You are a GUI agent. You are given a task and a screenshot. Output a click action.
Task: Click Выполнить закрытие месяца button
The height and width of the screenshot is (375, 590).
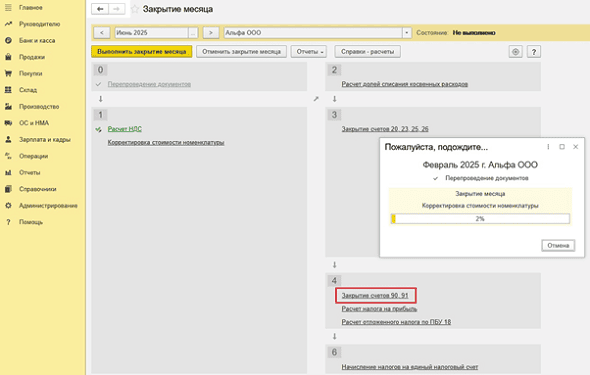click(x=141, y=52)
